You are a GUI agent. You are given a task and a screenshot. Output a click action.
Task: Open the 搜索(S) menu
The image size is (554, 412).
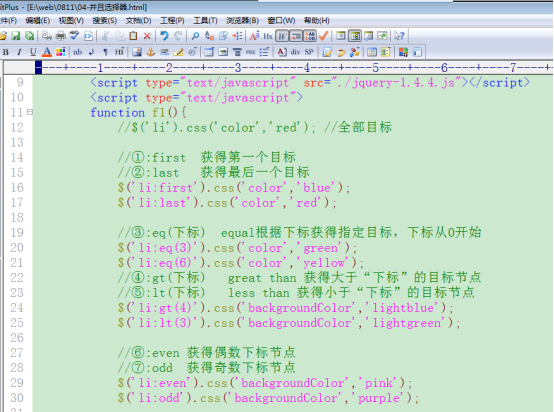pos(105,20)
